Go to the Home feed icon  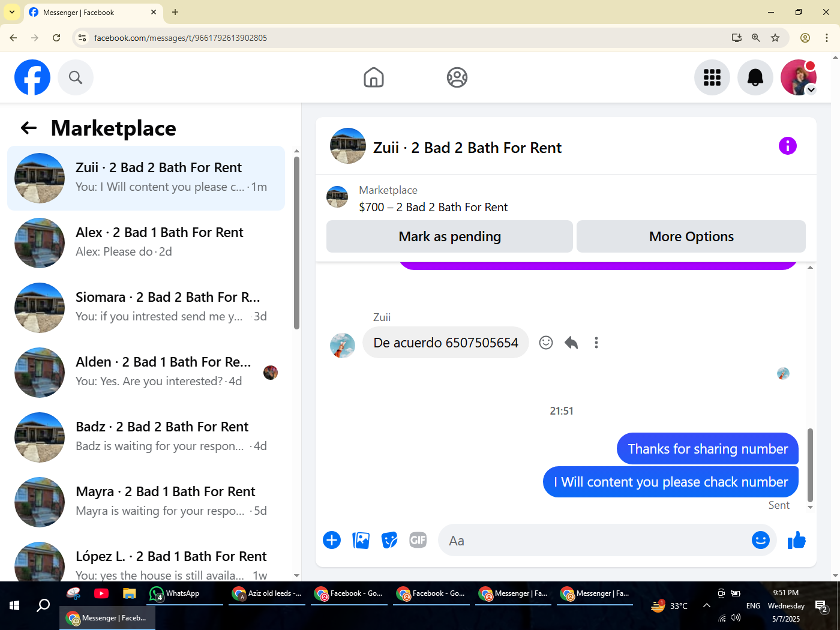click(x=374, y=77)
